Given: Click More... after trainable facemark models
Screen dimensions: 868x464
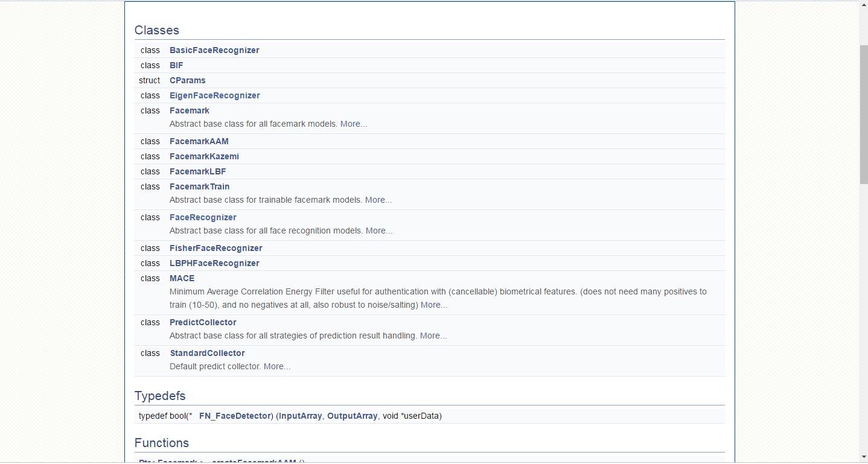Looking at the screenshot, I should [x=378, y=200].
